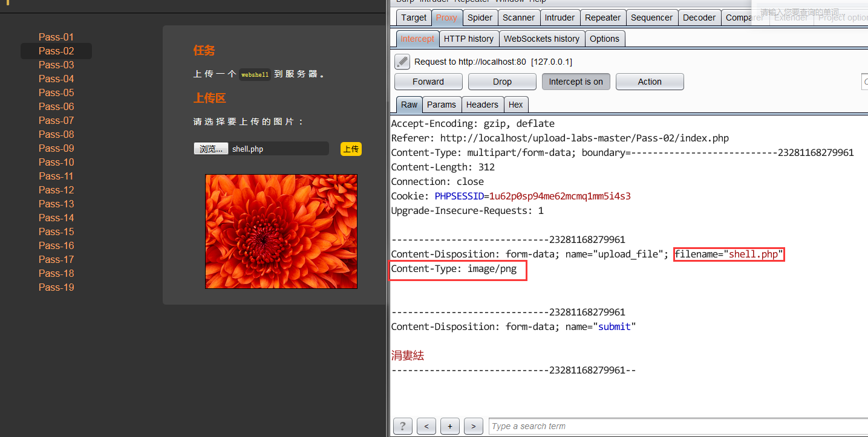
Task: Open the Scanner tab
Action: coord(518,18)
